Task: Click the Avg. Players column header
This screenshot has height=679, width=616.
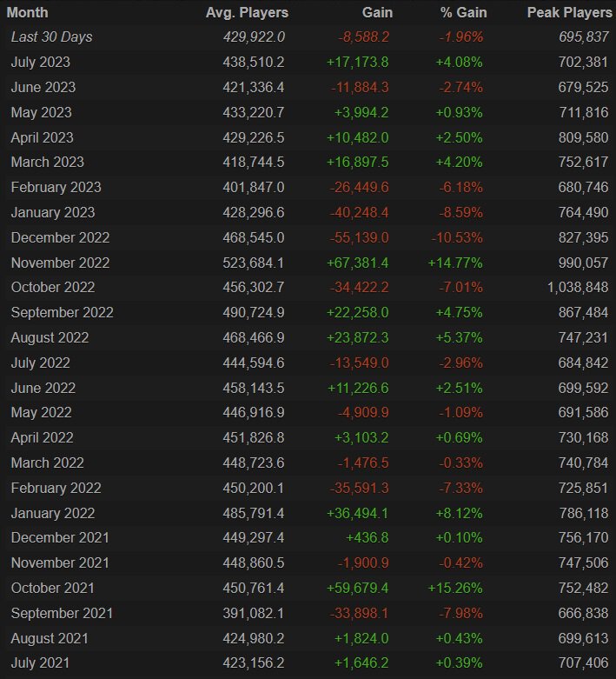Action: coord(247,12)
